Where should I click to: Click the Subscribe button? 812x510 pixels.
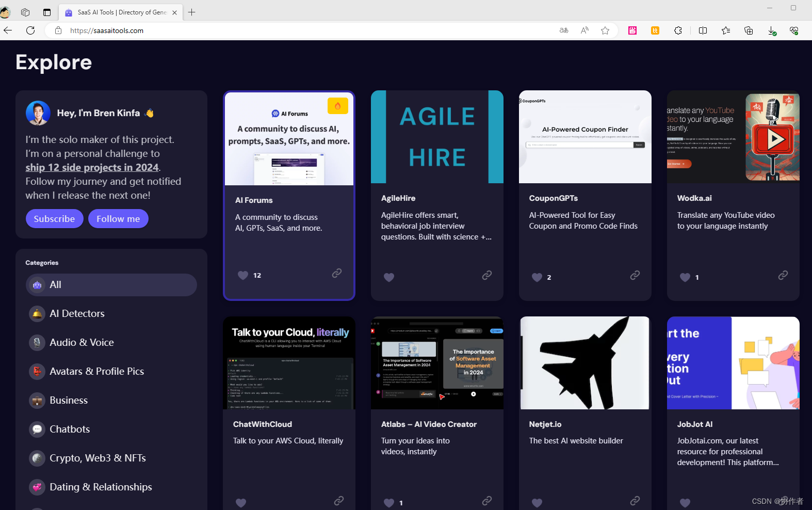tap(55, 219)
